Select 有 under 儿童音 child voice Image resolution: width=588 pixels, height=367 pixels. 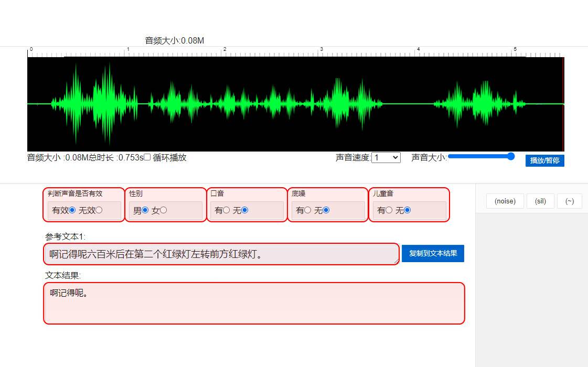[389, 210]
